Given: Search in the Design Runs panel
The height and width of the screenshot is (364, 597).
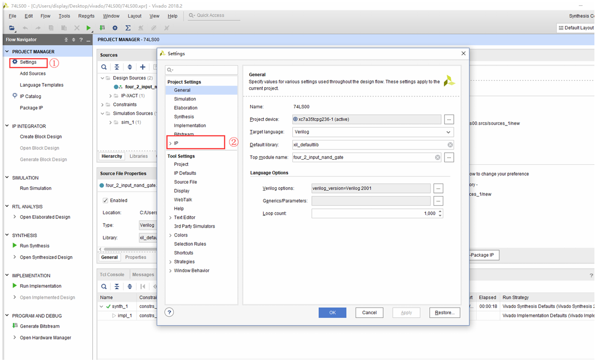Looking at the screenshot, I should (x=104, y=286).
